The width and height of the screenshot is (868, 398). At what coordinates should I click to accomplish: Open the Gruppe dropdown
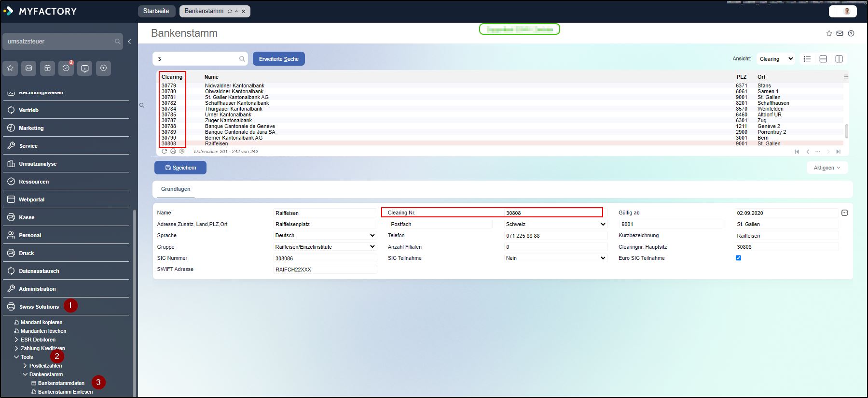pos(325,247)
